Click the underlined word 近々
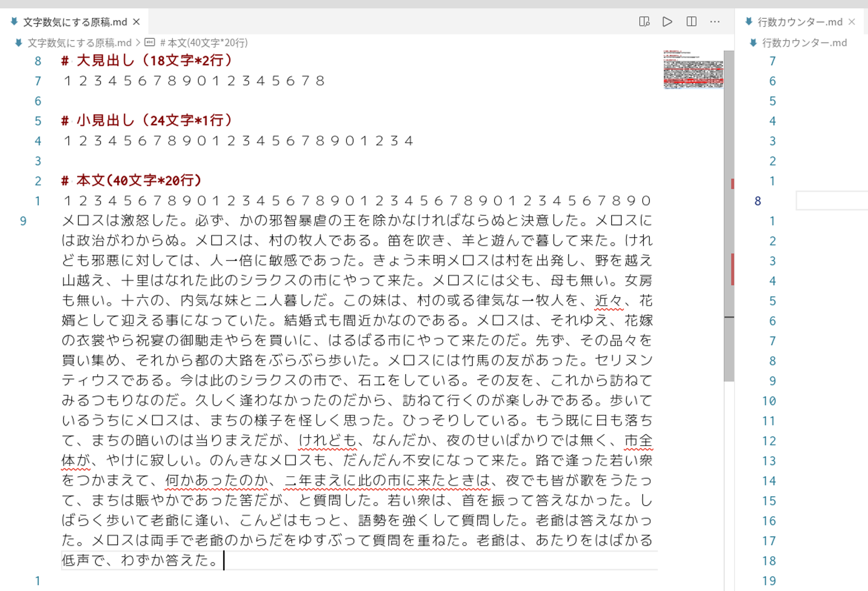Image resolution: width=868 pixels, height=591 pixels. [x=608, y=300]
